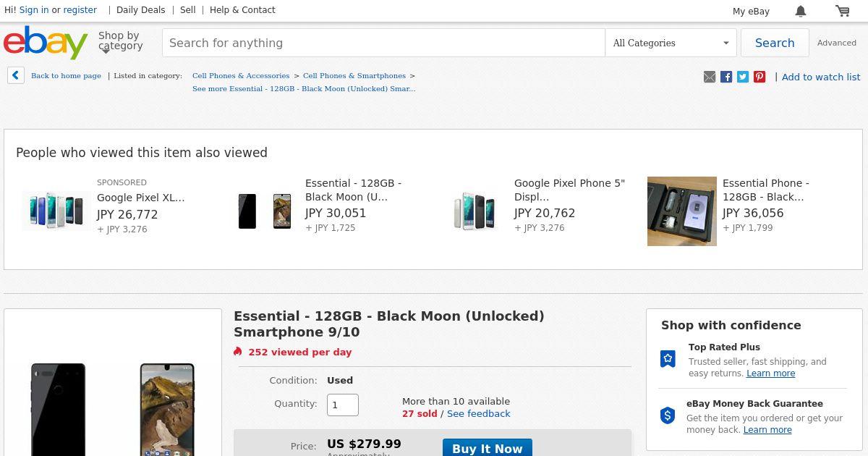Go to Help & Contact
This screenshot has width=868, height=456.
pos(242,10)
